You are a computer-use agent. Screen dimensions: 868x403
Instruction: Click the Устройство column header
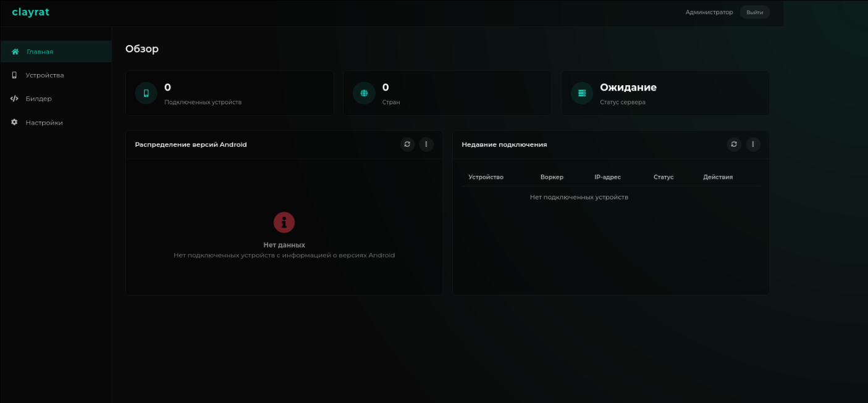(486, 177)
